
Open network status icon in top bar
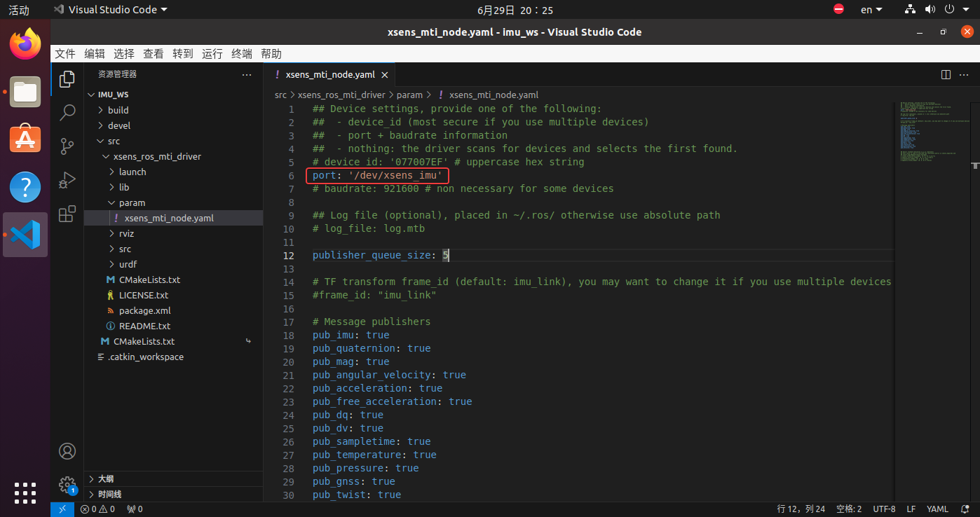pos(910,10)
